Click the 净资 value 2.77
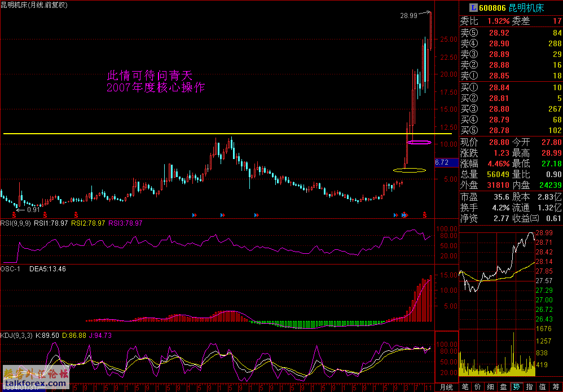Image resolution: width=563 pixels, height=392 pixels. (502, 218)
